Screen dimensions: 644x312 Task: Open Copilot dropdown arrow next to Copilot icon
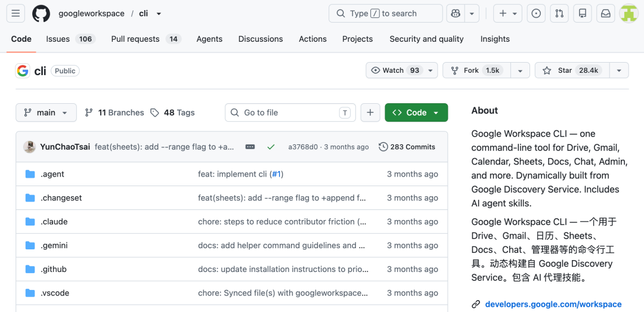pyautogui.click(x=472, y=14)
